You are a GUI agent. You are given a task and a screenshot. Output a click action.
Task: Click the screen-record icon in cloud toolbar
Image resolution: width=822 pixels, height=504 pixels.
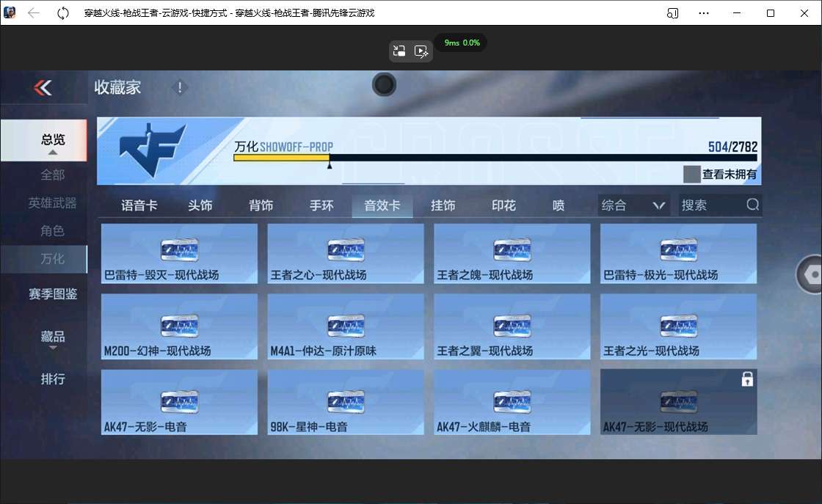421,51
